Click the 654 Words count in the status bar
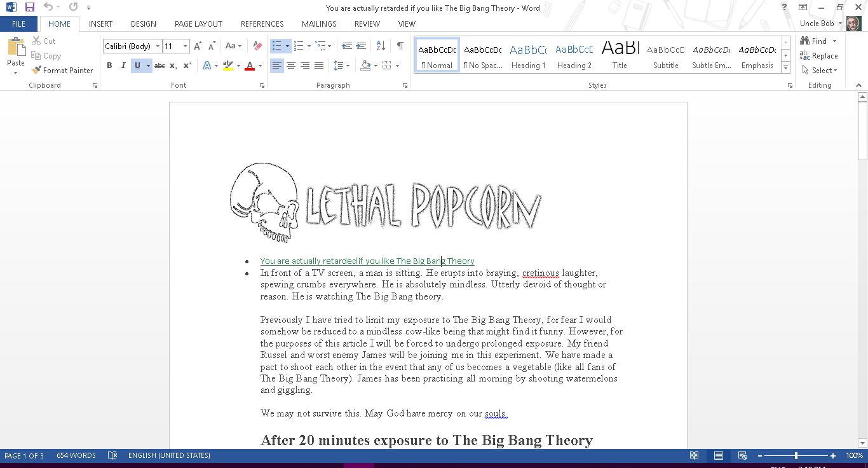The image size is (868, 468). click(x=76, y=455)
